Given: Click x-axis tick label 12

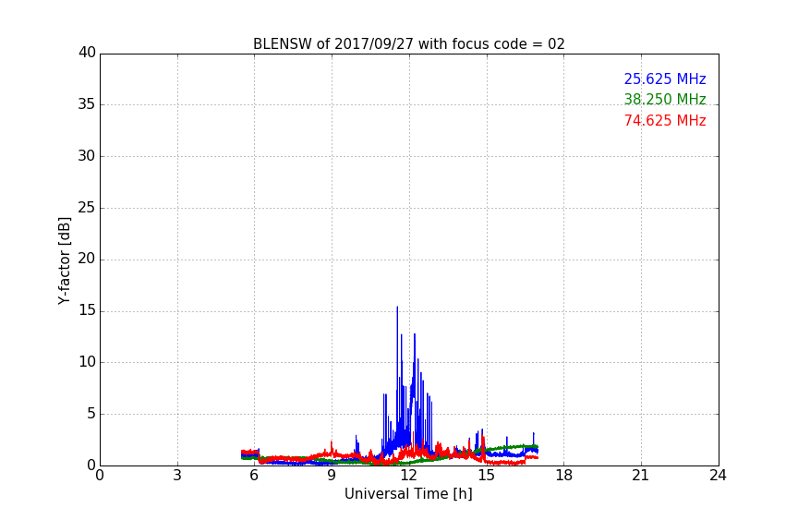Looking at the screenshot, I should (408, 476).
